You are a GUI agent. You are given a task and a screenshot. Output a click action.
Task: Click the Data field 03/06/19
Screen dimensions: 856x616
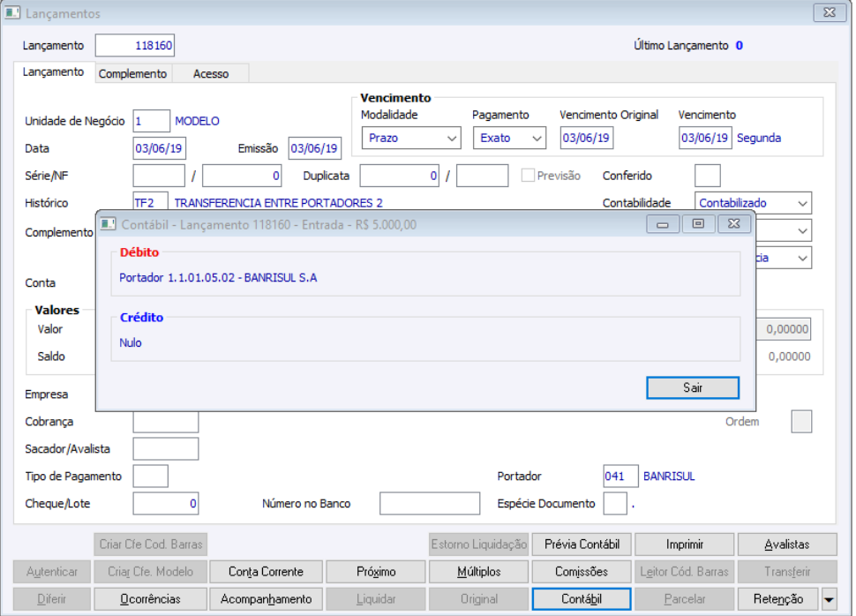[160, 148]
